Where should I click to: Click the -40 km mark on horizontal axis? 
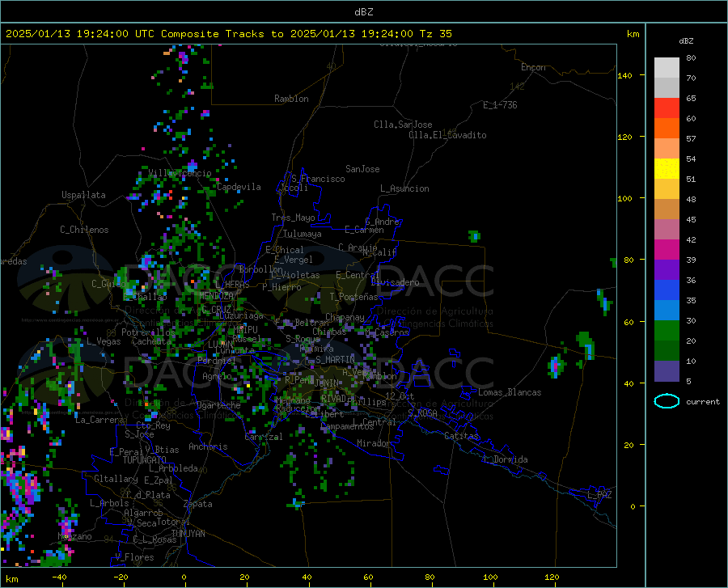click(x=59, y=577)
